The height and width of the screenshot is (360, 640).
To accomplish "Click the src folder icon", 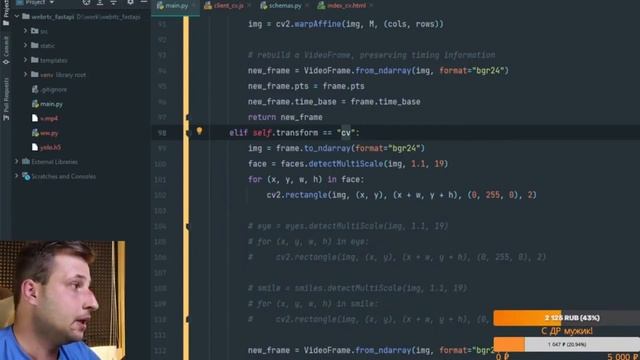I will pos(35,31).
